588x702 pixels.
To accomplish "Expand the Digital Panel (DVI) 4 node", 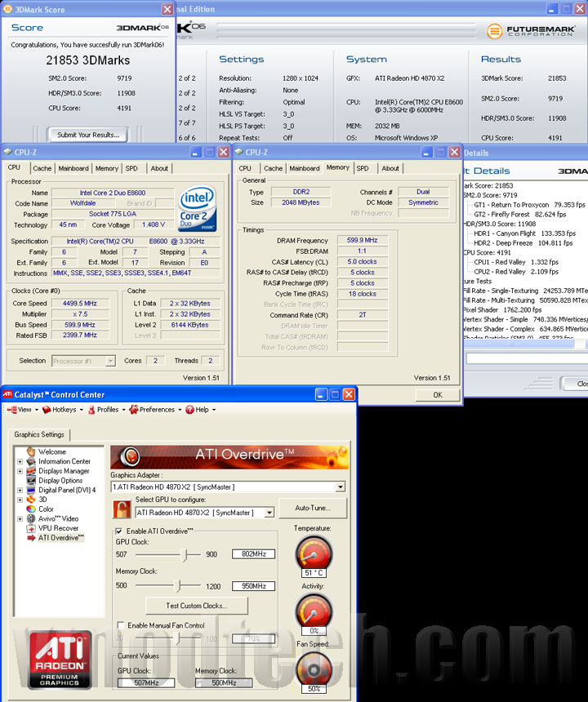I will click(x=20, y=490).
